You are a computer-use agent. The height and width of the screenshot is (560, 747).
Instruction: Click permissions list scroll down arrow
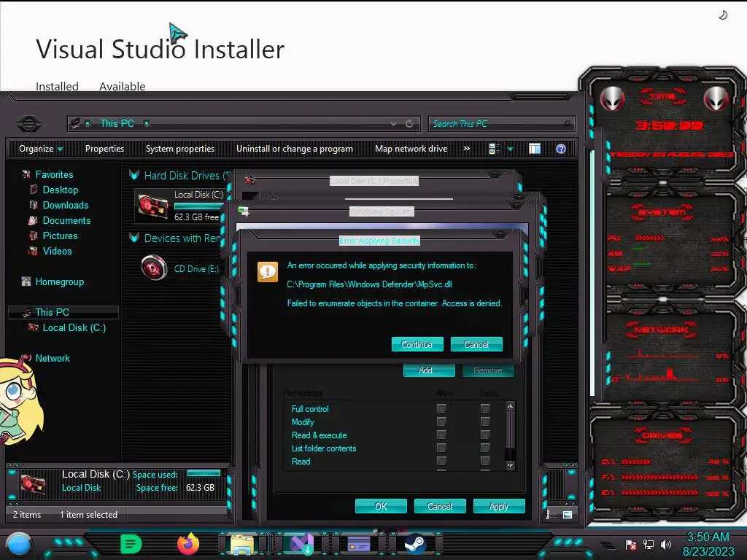coord(510,465)
